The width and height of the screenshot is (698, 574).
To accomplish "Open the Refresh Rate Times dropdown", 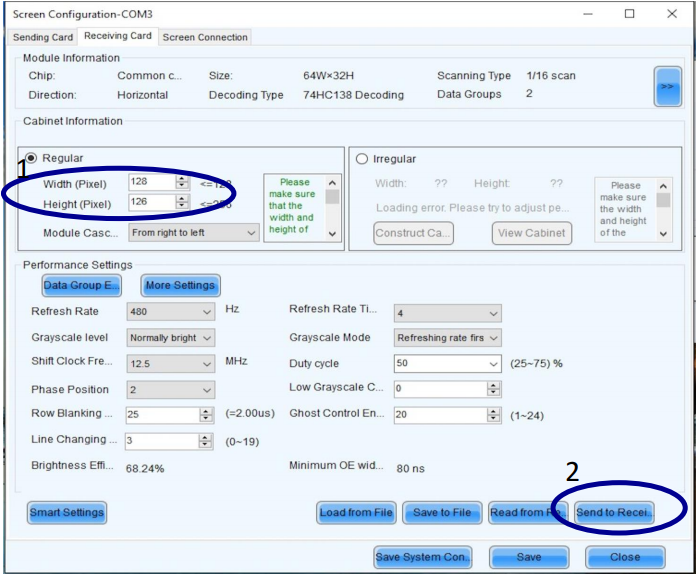I will click(x=447, y=313).
